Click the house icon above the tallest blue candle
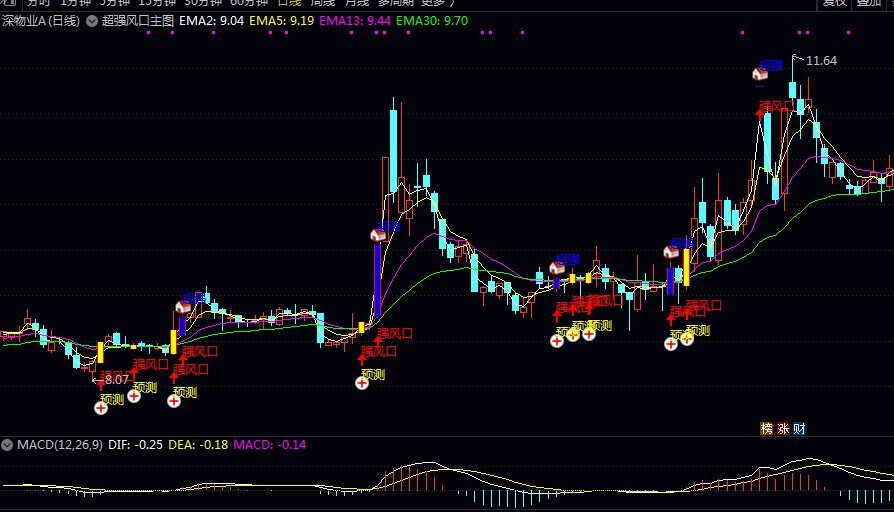 click(378, 235)
